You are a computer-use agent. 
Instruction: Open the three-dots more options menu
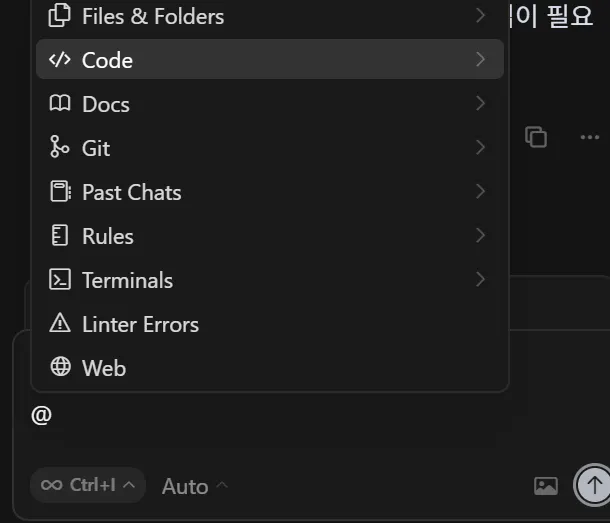click(x=590, y=137)
